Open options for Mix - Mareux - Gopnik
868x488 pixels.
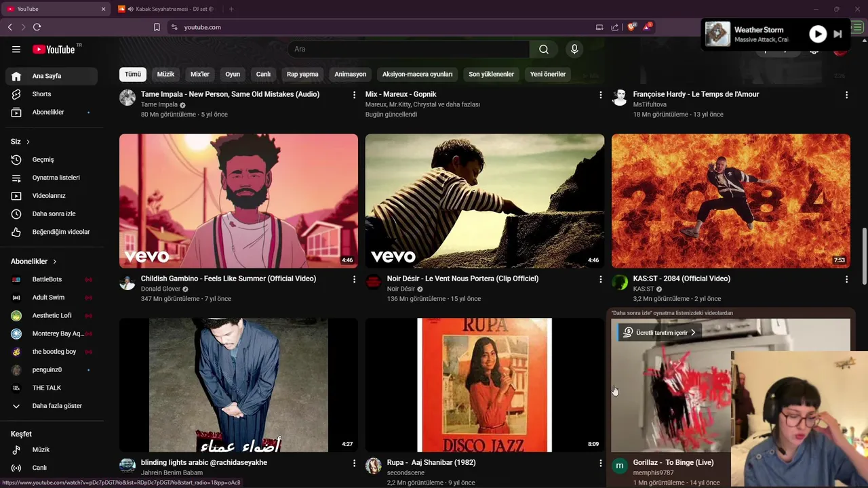600,95
